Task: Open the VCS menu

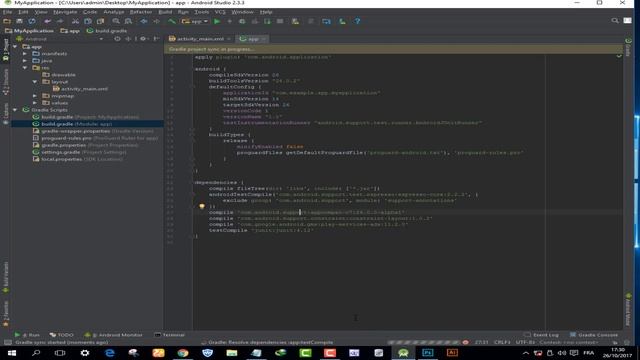Action: pos(220,12)
